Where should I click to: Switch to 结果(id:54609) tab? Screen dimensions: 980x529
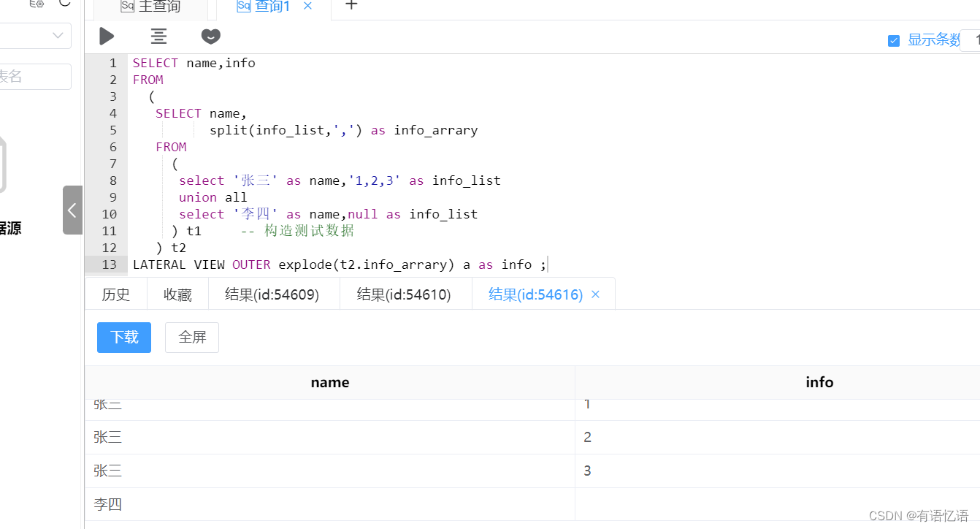[x=272, y=294]
